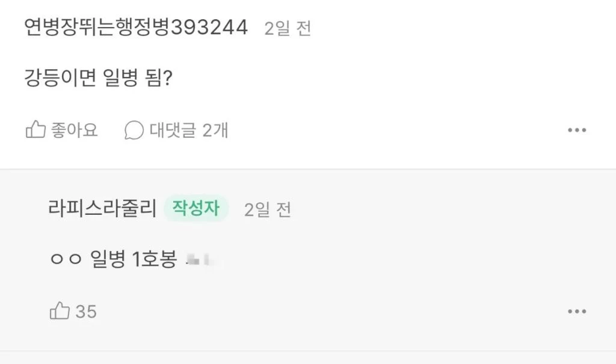
Task: Tap the 좋아요 label
Action: pyautogui.click(x=74, y=130)
